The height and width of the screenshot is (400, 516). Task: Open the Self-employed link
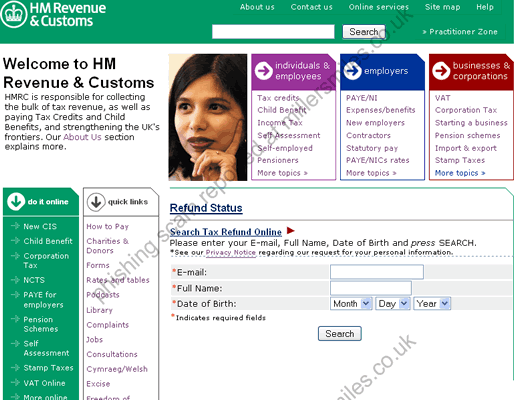(x=285, y=148)
